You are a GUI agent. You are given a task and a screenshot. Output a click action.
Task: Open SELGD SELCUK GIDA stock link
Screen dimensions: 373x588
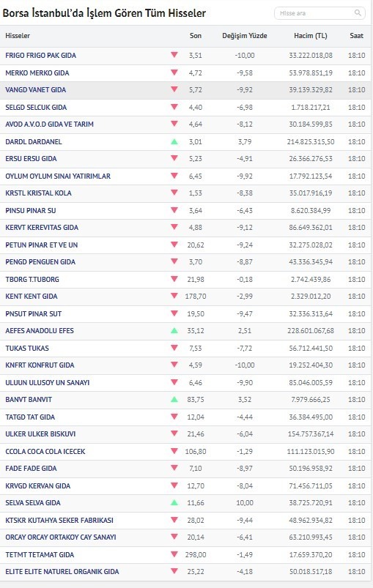point(36,107)
